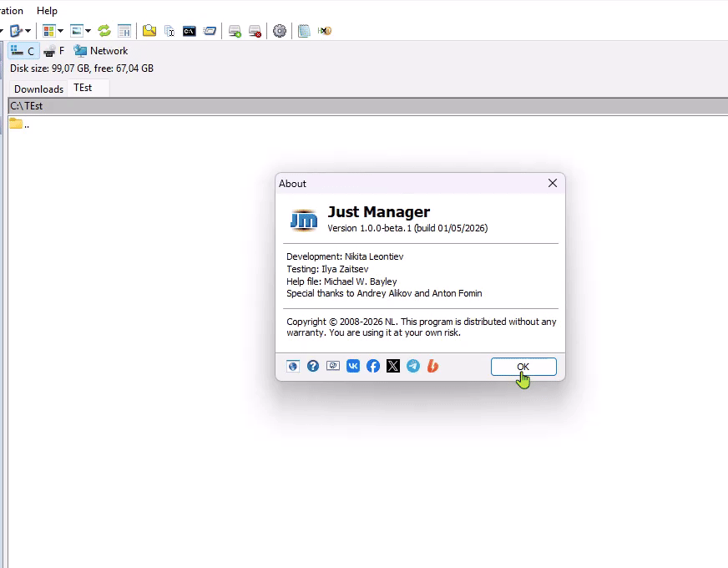Screen dimensions: 728x568
Task: Click the 'Disk size: 99,07 GB' text
Action: coord(50,68)
